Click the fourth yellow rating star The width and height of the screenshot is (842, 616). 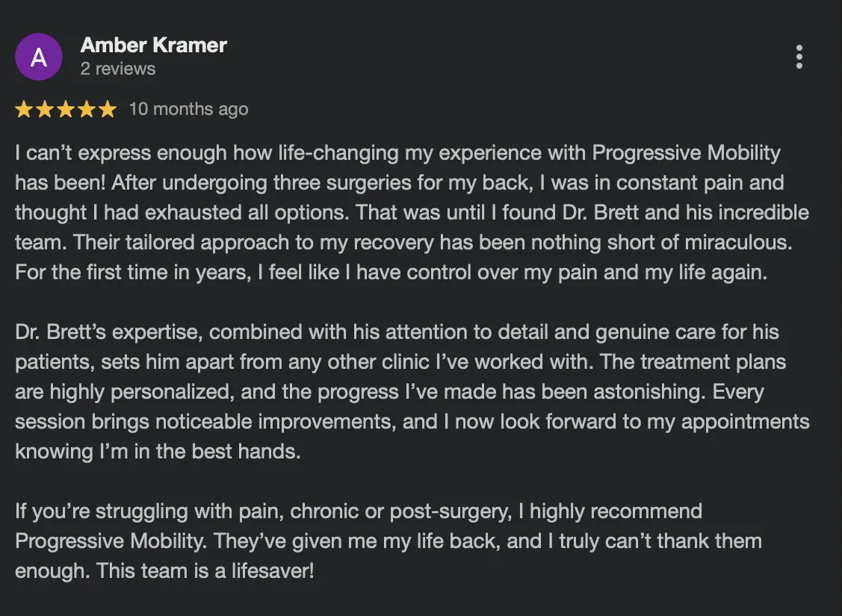87,110
